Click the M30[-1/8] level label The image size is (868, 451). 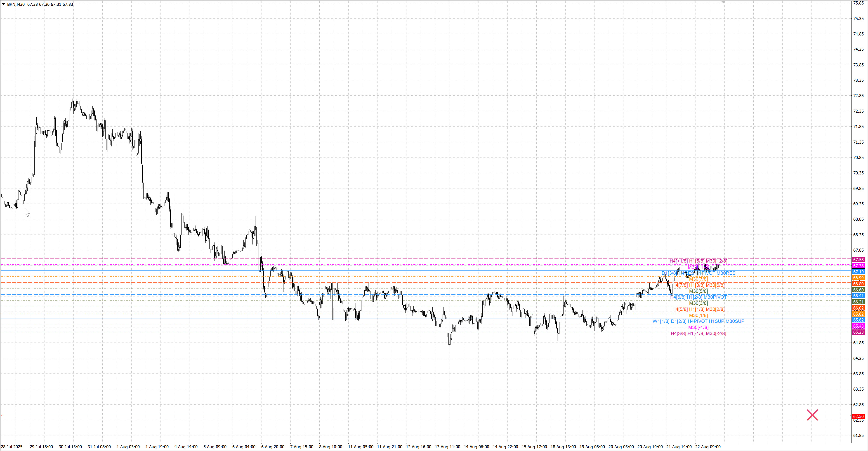click(x=698, y=327)
